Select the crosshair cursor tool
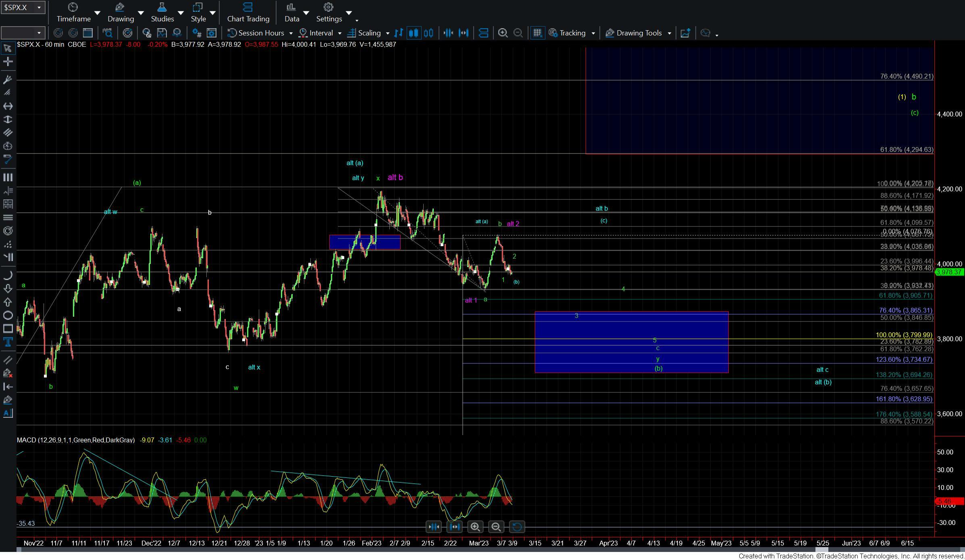Viewport: 965px width, 560px height. [8, 62]
